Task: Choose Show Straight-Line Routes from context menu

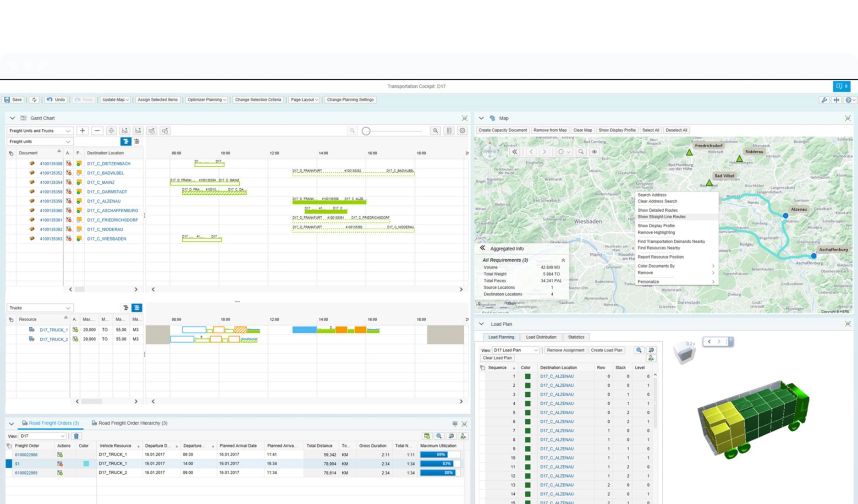Action: pos(661,217)
